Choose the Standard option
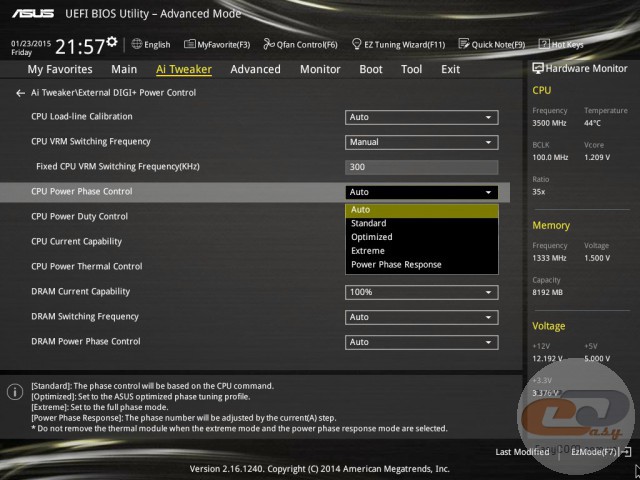 (x=422, y=223)
